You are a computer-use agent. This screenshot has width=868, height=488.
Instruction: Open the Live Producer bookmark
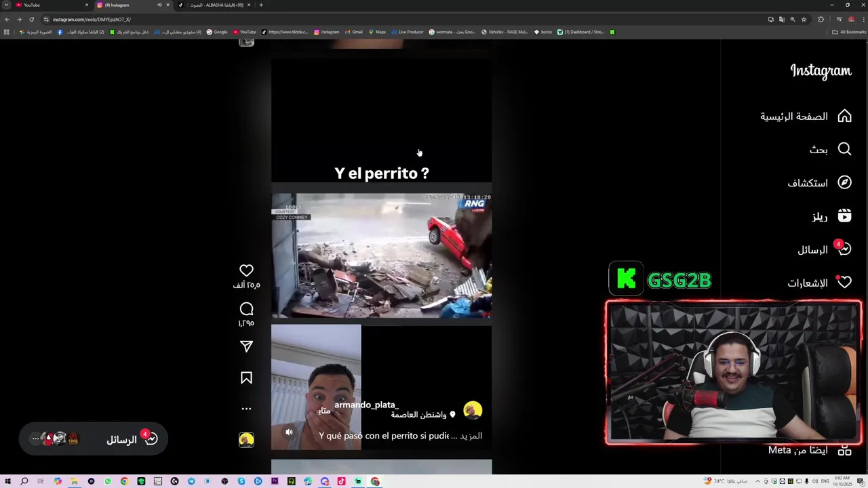(407, 32)
